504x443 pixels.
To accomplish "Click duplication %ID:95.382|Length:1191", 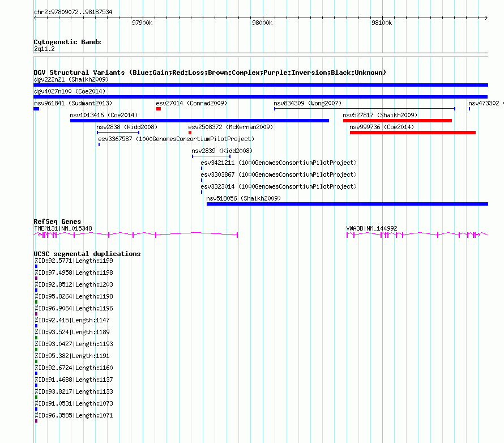I will pyautogui.click(x=72, y=356).
